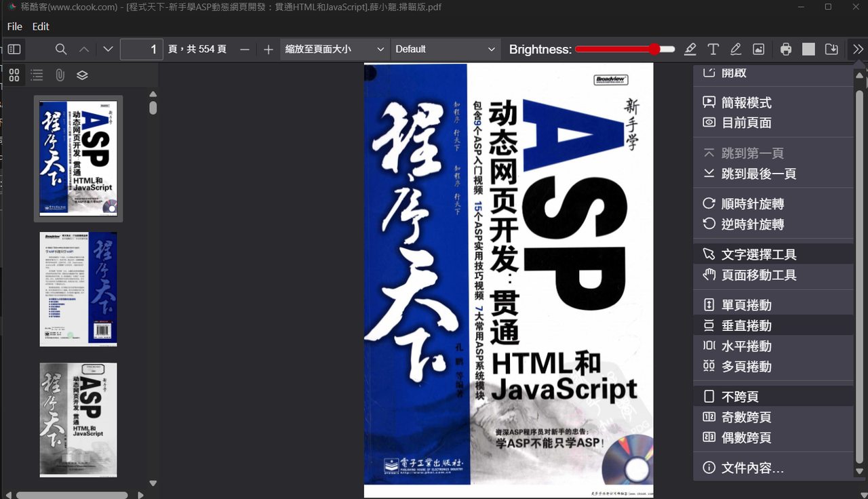Viewport: 868px width, 499px height.
Task: Open the File menu
Action: (x=14, y=26)
